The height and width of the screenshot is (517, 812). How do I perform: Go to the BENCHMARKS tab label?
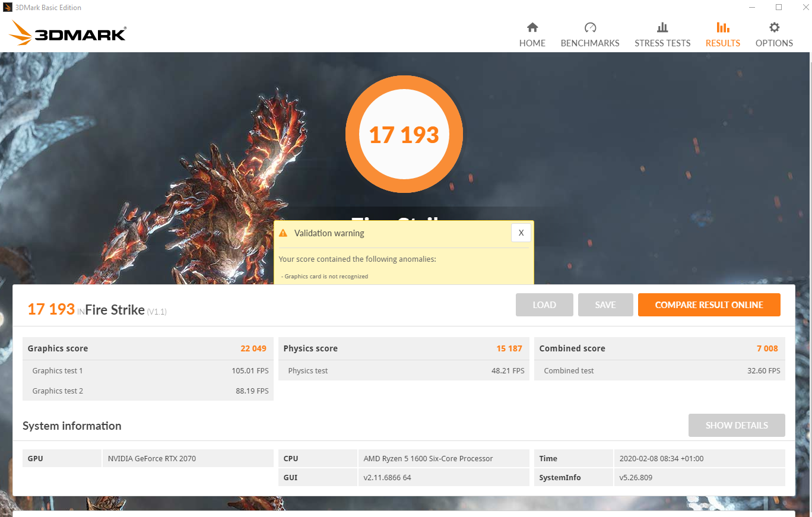[x=590, y=43]
